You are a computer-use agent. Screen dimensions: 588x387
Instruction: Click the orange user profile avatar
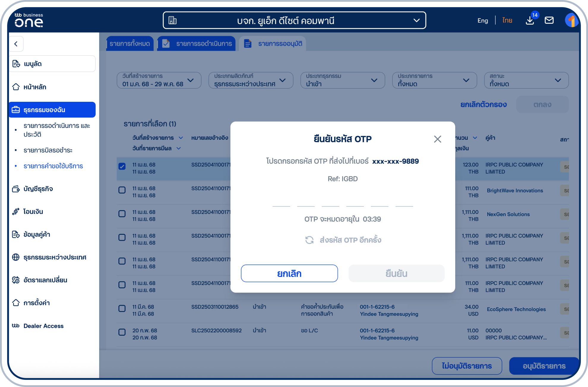(x=571, y=20)
